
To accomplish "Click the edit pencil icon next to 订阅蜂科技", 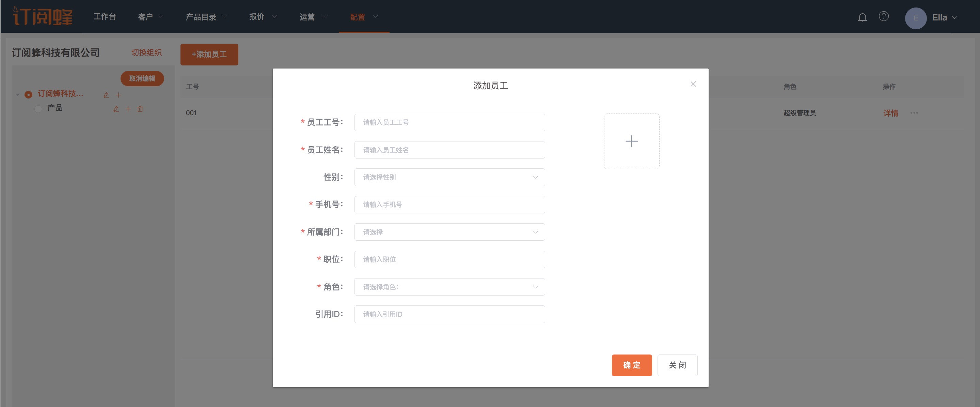I will 106,95.
